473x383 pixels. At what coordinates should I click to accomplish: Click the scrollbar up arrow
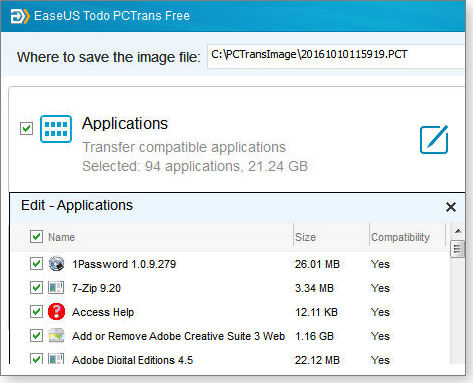pos(458,231)
